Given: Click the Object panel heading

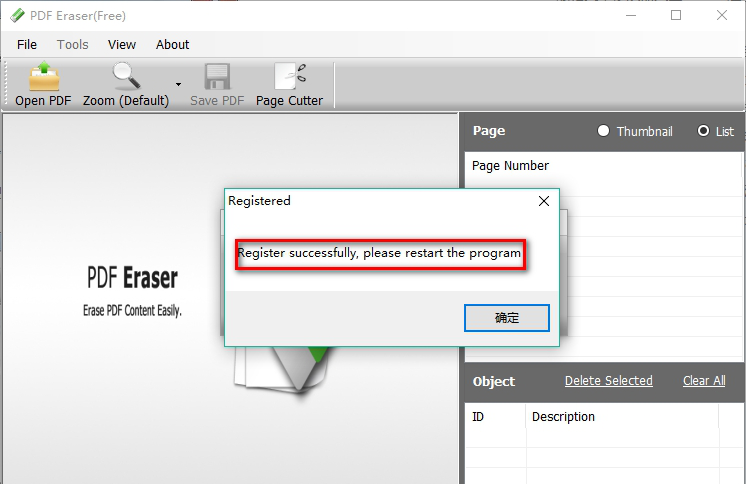Looking at the screenshot, I should pos(494,382).
